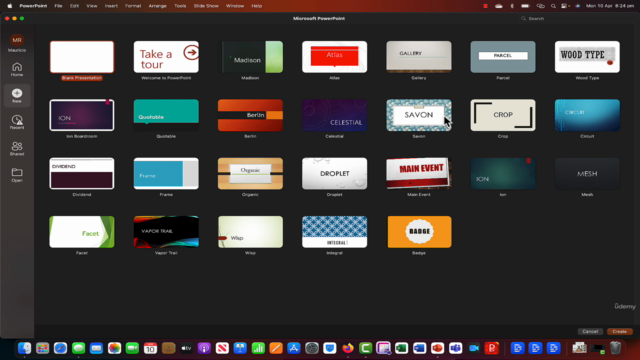
Task: Open Photos from the Dock
Action: [114, 348]
